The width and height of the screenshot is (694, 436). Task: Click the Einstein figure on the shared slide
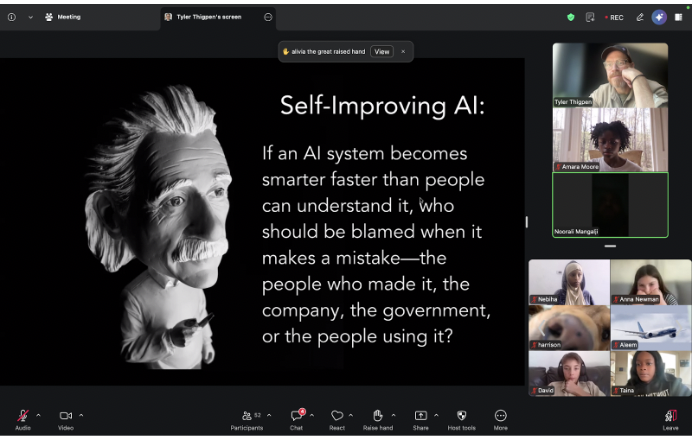[158, 226]
